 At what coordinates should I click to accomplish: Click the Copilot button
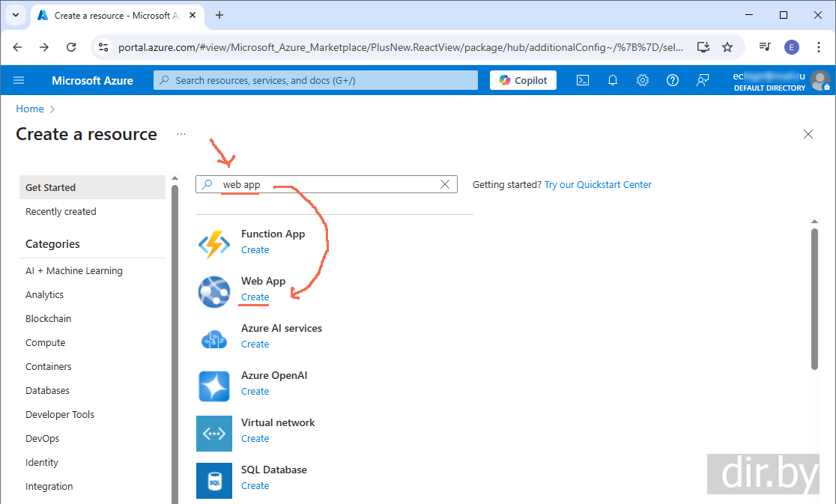(523, 80)
